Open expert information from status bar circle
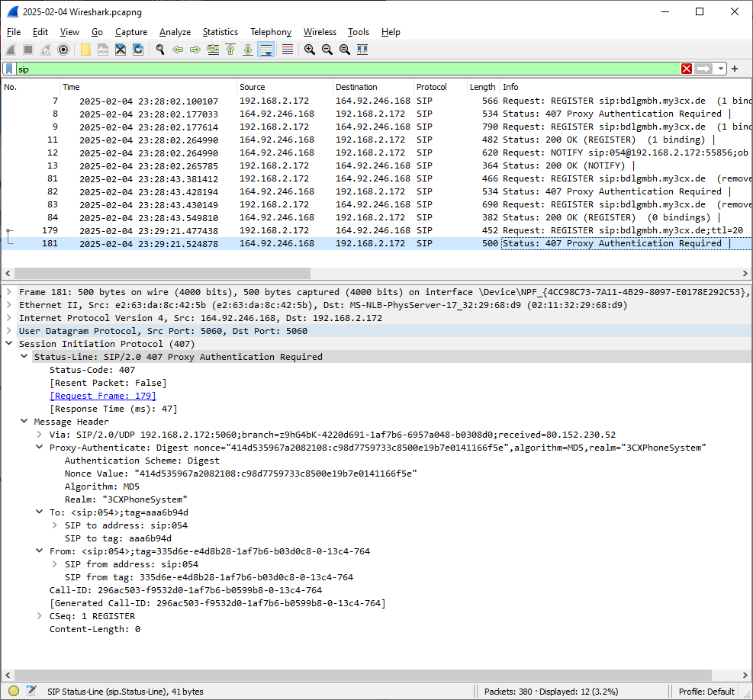The height and width of the screenshot is (700, 753). point(14,691)
